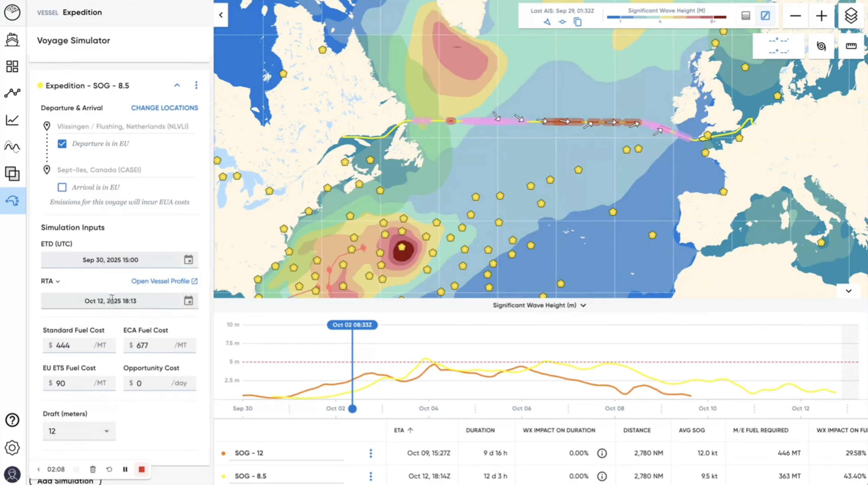Open the wave analysis icon in sidebar
The width and height of the screenshot is (868, 485).
point(12,147)
